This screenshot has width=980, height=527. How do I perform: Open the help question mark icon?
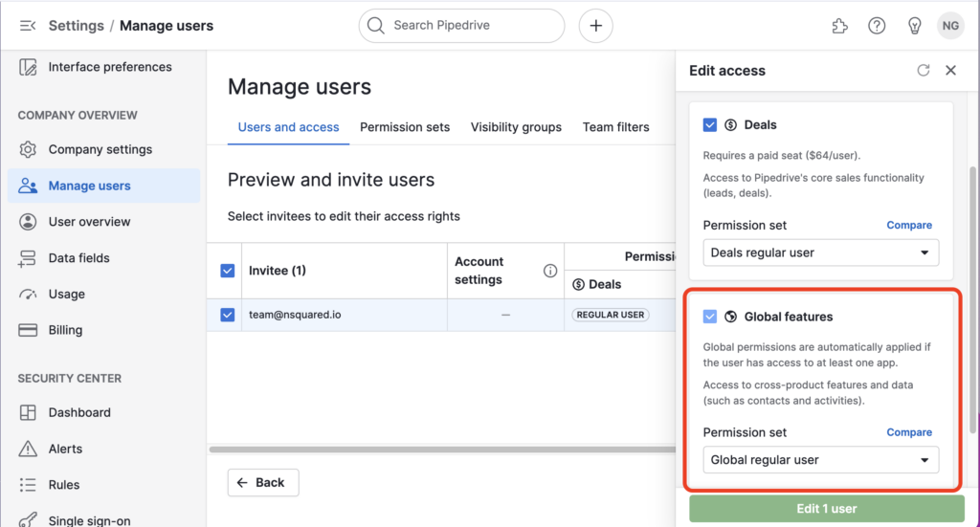(877, 26)
